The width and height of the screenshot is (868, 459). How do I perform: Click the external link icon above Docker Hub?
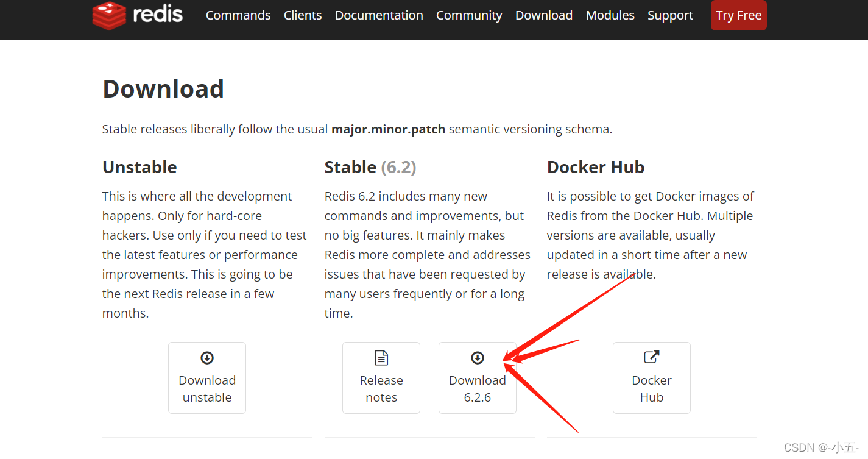pos(652,358)
